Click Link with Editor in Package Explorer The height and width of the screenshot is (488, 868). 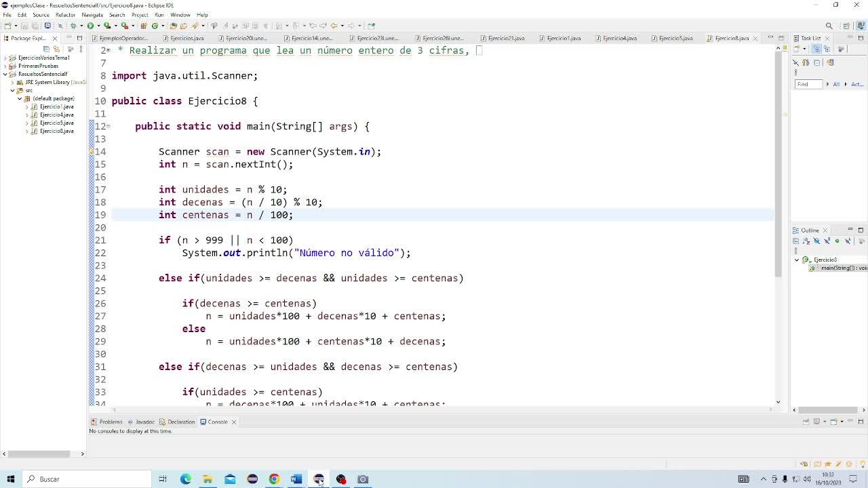click(56, 49)
